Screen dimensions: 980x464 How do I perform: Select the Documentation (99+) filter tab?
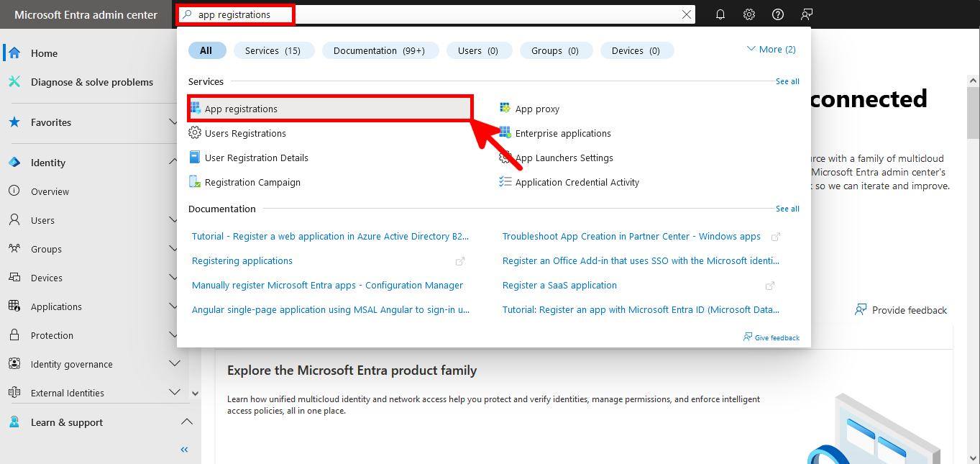point(380,50)
